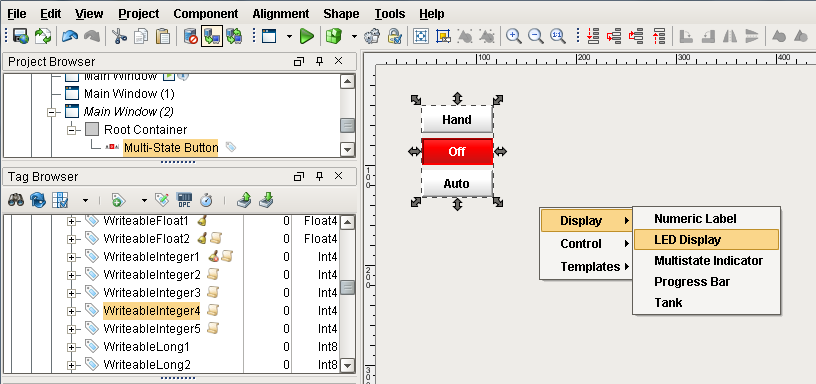Click the Zoom In magnifier
Image resolution: width=816 pixels, height=384 pixels.
pos(514,36)
